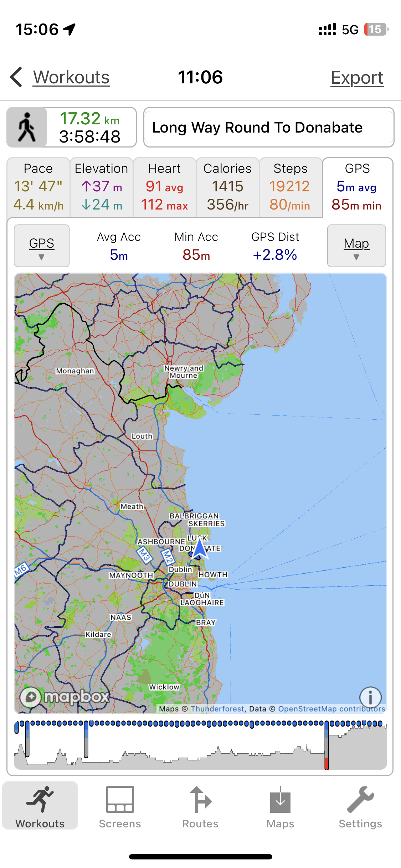The height and width of the screenshot is (868, 401).
Task: Open the map info icon
Action: (370, 697)
